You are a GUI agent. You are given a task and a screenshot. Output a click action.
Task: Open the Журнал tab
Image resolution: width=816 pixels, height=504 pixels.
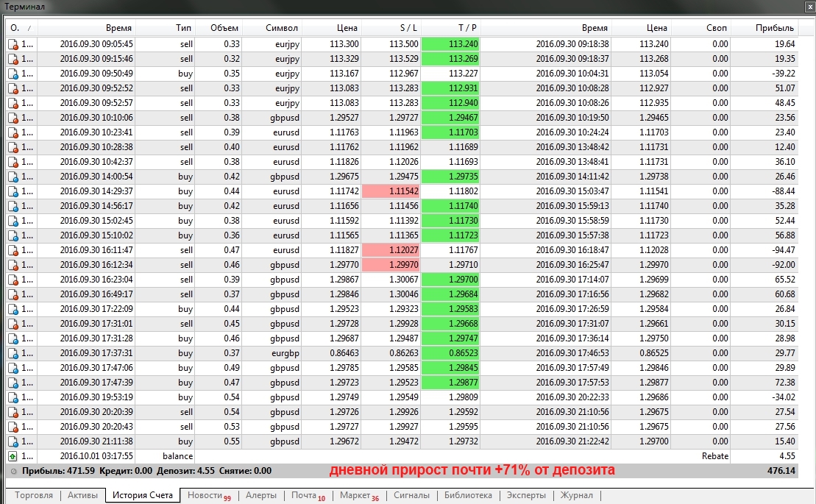[x=577, y=495]
